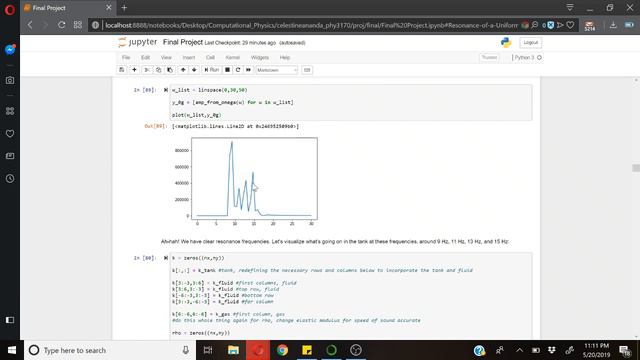The height and width of the screenshot is (360, 640).
Task: Paste cells below using the paste icon
Action: pos(170,70)
